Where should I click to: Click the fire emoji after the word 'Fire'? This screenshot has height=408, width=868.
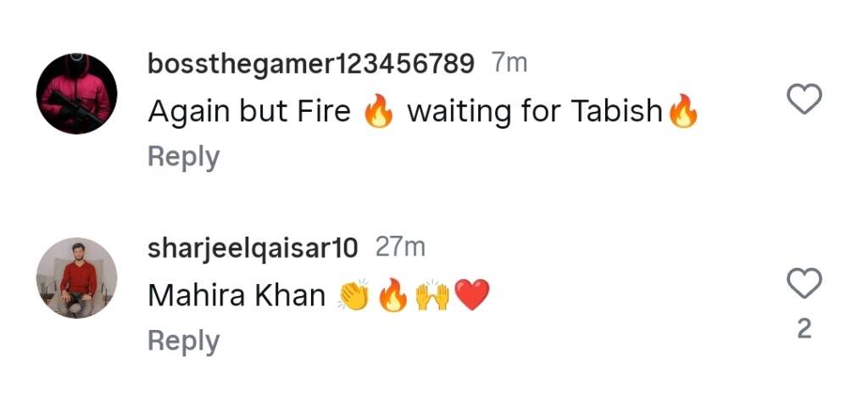pyautogui.click(x=379, y=112)
